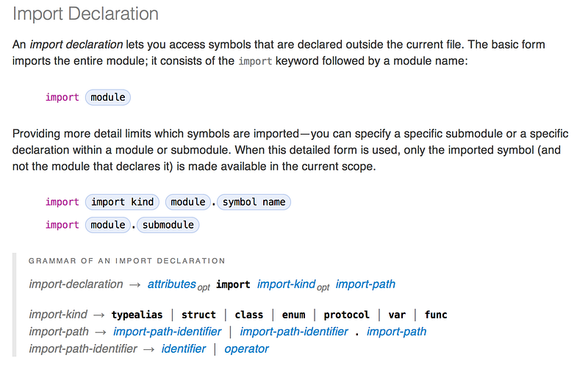Click the 'module' pill before submodule

click(108, 225)
